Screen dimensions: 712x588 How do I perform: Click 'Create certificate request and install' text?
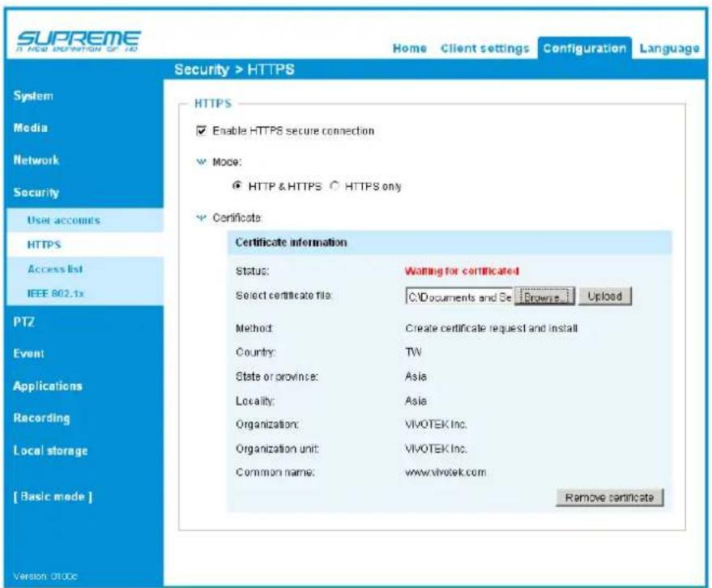(x=492, y=328)
